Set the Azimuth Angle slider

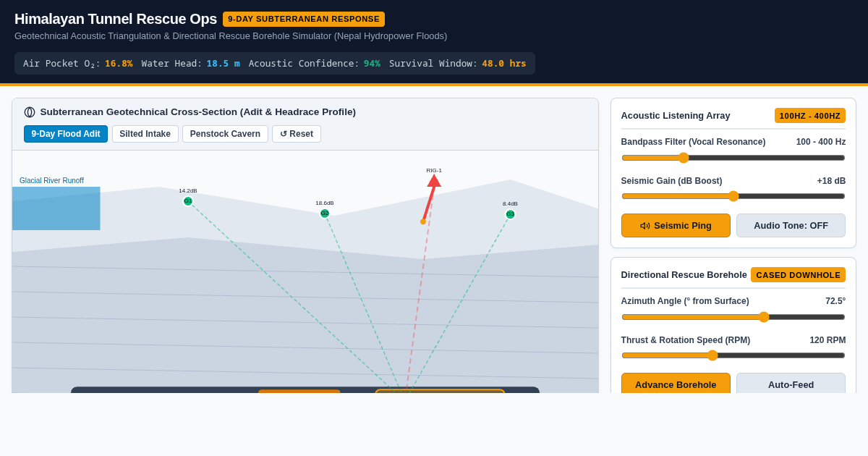[733, 317]
